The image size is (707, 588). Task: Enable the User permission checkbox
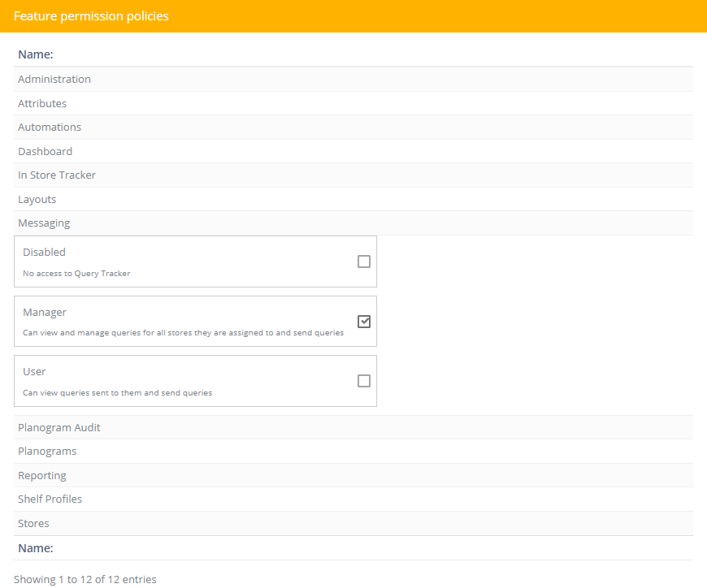pos(364,381)
